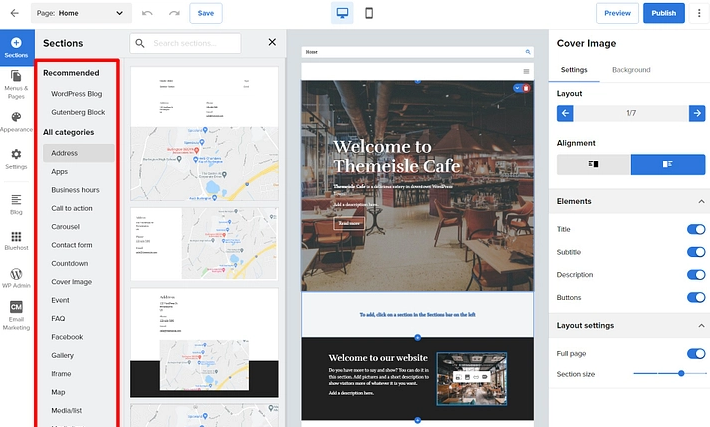This screenshot has height=427, width=710.
Task: Save the page
Action: coord(206,13)
